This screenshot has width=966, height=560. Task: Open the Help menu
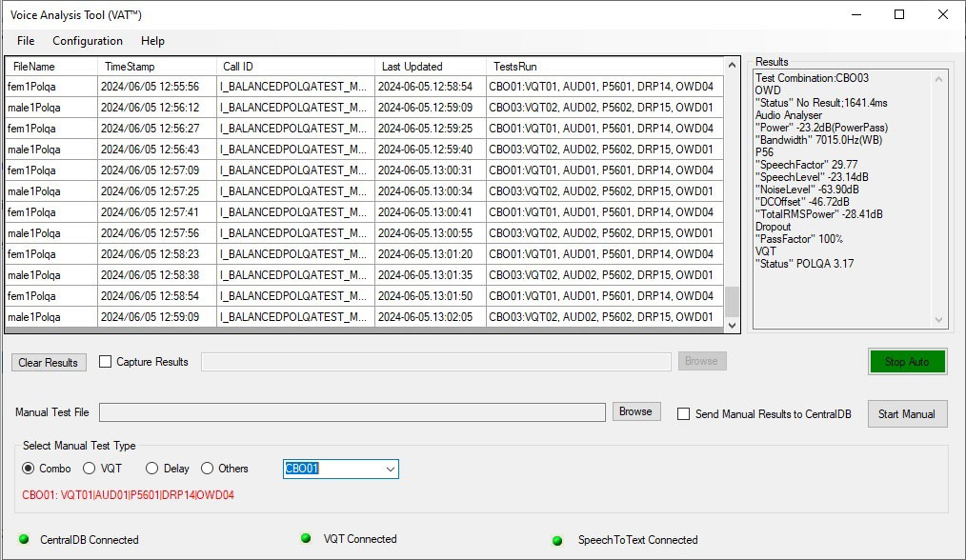point(152,41)
